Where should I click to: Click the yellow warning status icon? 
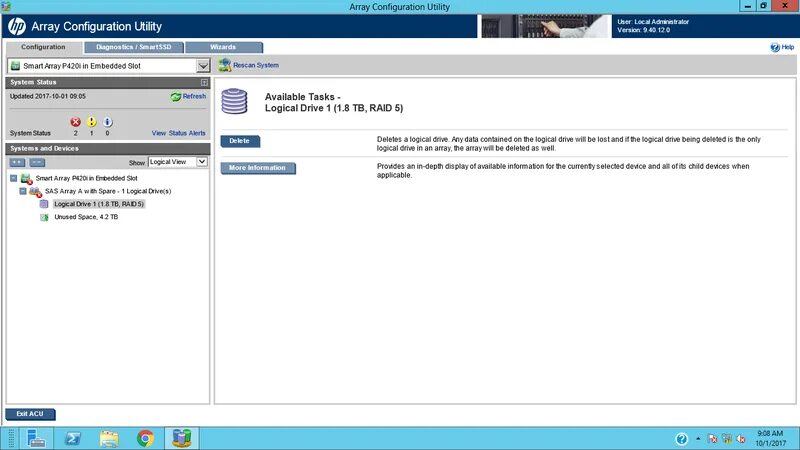[91, 122]
